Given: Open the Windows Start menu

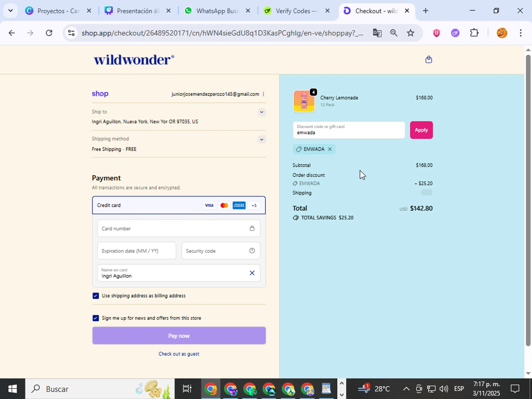Looking at the screenshot, I should [12, 389].
